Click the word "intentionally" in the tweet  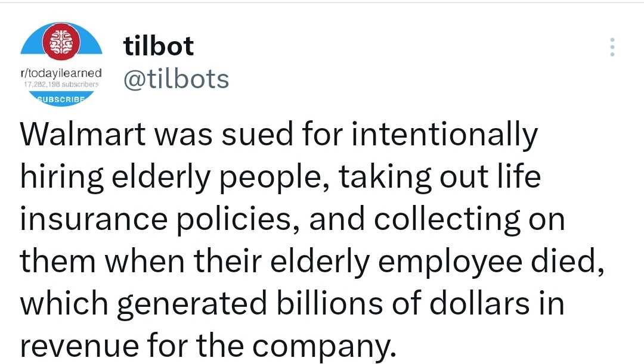pyautogui.click(x=444, y=136)
